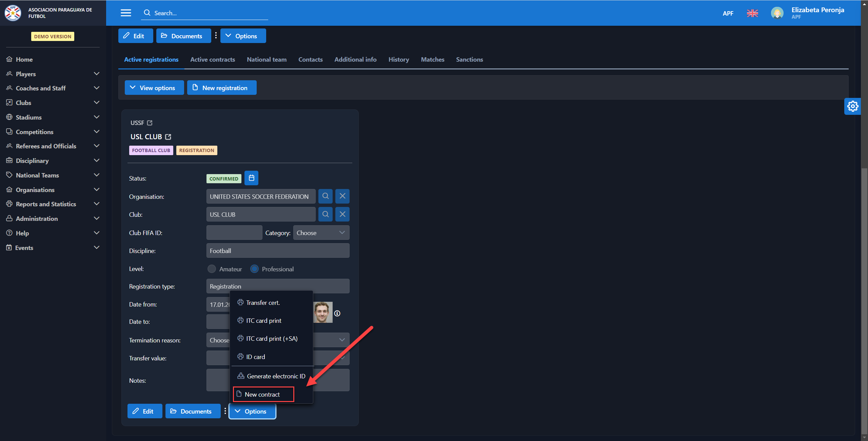Click the UK flag language icon
868x441 pixels.
(752, 13)
